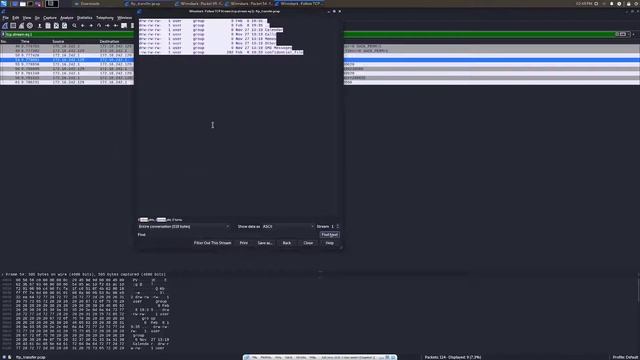Click the go back arrow in the toolbar
The image size is (640, 360).
click(82, 26)
